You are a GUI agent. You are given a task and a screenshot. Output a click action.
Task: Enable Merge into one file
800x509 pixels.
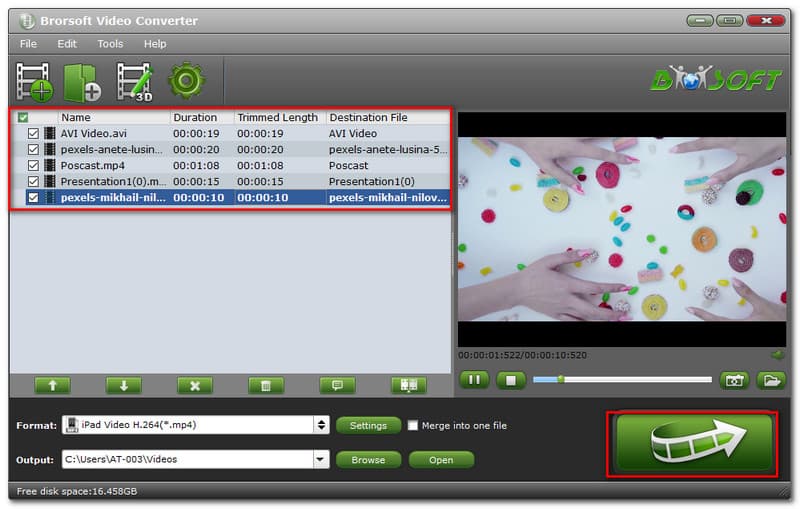pos(413,425)
